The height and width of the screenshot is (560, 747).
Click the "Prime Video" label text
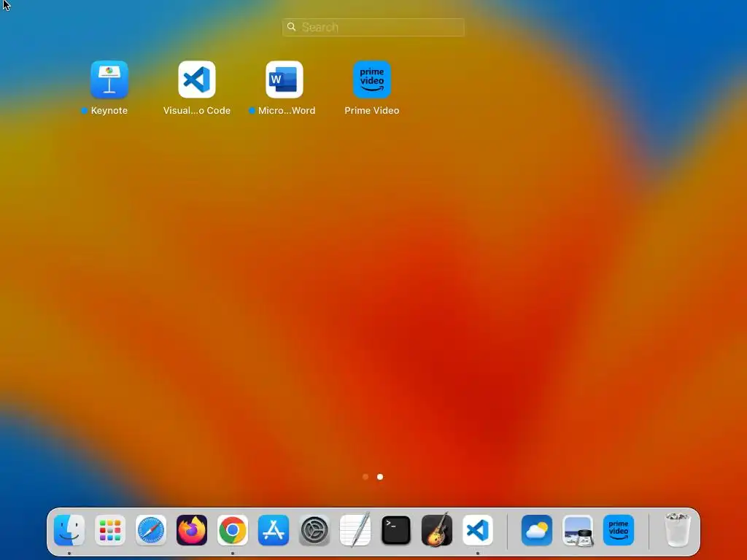372,111
